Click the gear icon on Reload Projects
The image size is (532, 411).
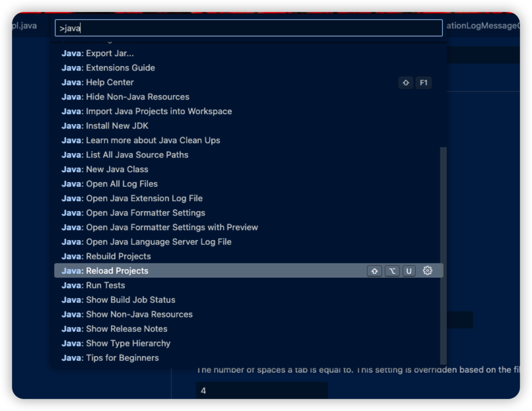(427, 270)
